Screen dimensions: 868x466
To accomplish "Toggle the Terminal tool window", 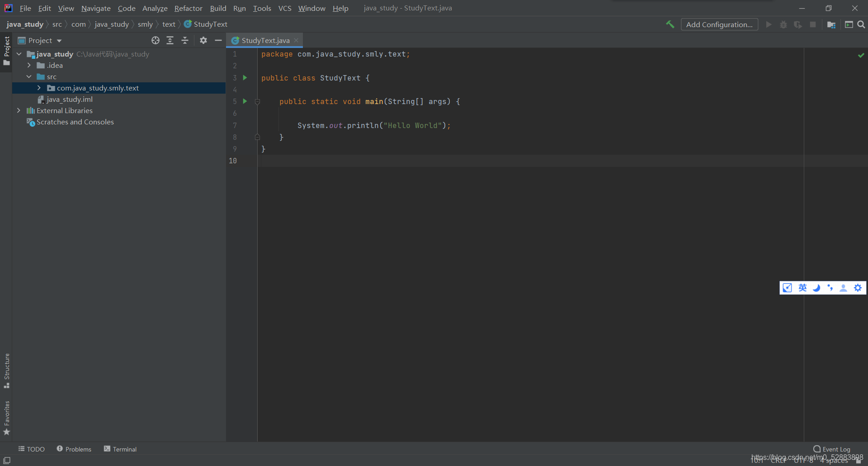I will (120, 449).
